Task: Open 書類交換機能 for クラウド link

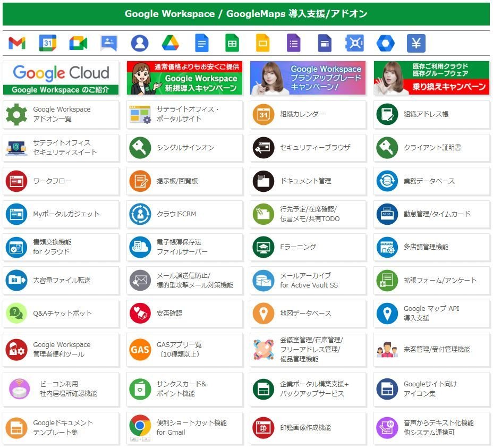Action: point(61,247)
